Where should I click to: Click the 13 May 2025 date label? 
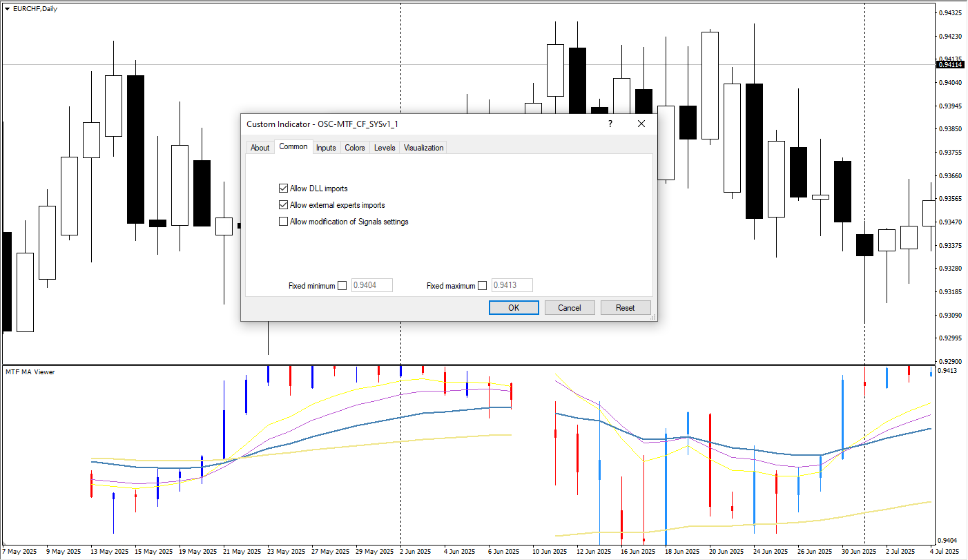[x=109, y=552]
